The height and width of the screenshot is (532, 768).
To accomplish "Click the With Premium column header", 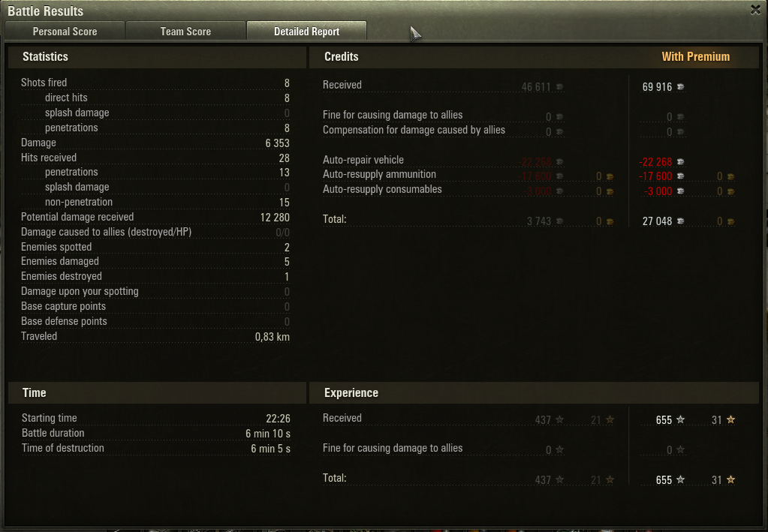I will tap(695, 57).
